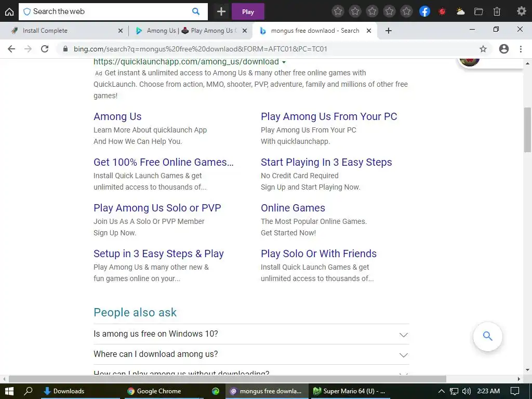The image size is (532, 399).
Task: Open the red ladybug shortcut icon
Action: [442, 12]
